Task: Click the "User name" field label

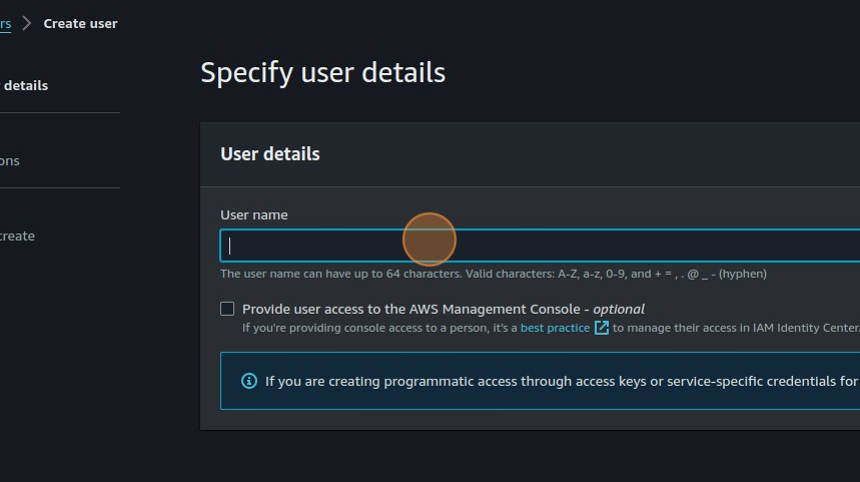Action: 254,215
